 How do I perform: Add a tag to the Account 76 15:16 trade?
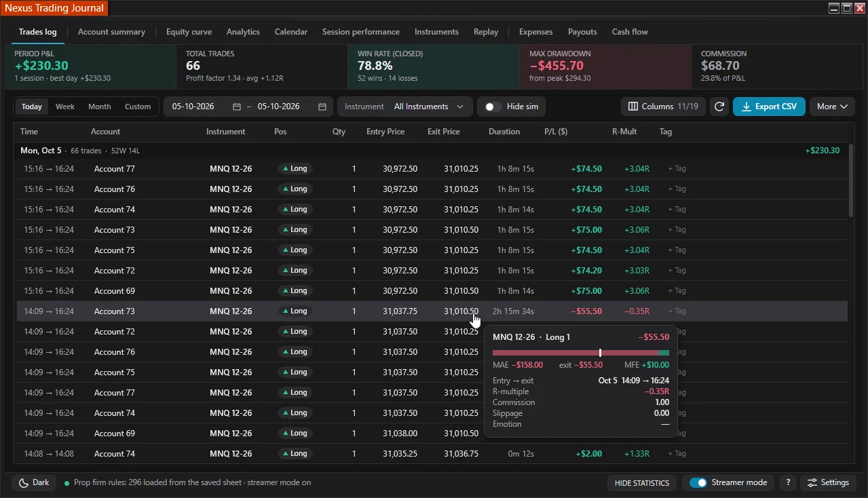click(x=677, y=189)
